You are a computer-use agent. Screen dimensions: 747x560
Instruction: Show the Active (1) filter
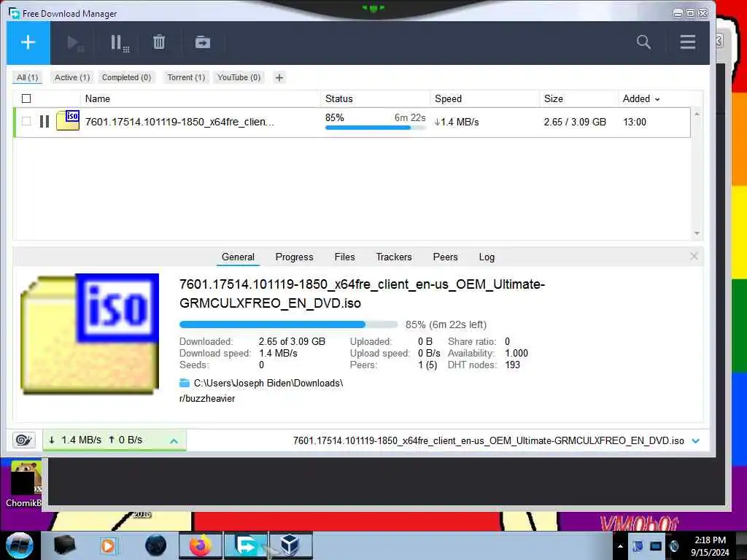[72, 77]
